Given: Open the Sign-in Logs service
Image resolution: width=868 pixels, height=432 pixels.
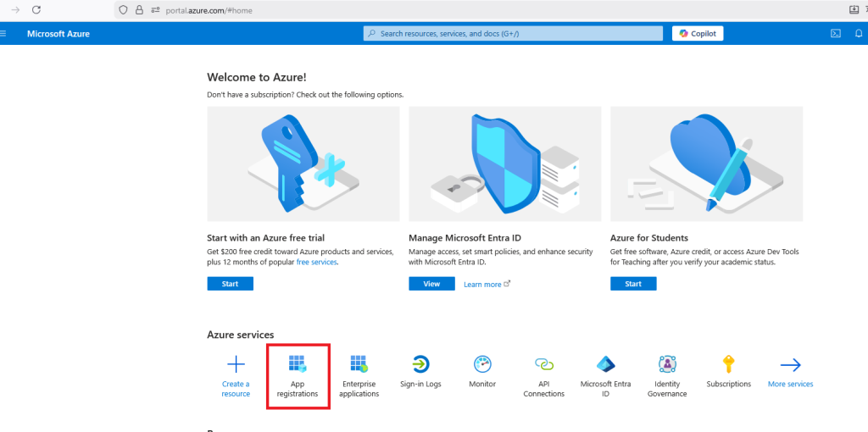Looking at the screenshot, I should 420,365.
